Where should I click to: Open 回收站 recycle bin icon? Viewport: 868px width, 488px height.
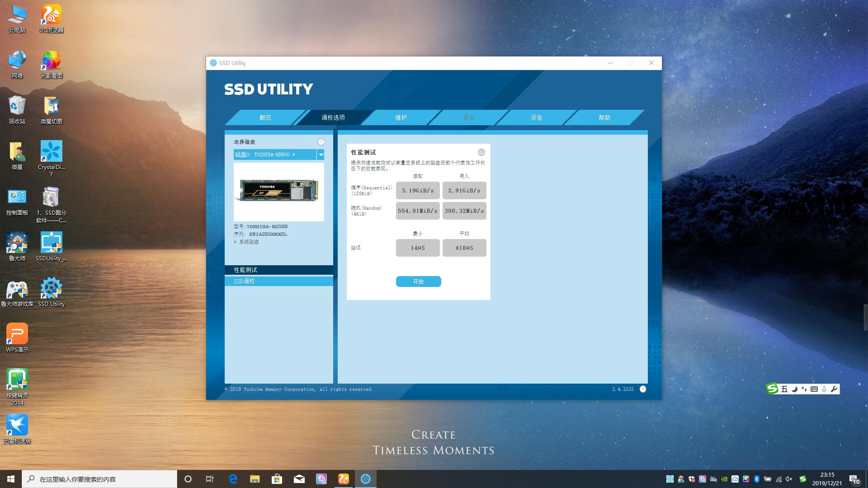[17, 106]
